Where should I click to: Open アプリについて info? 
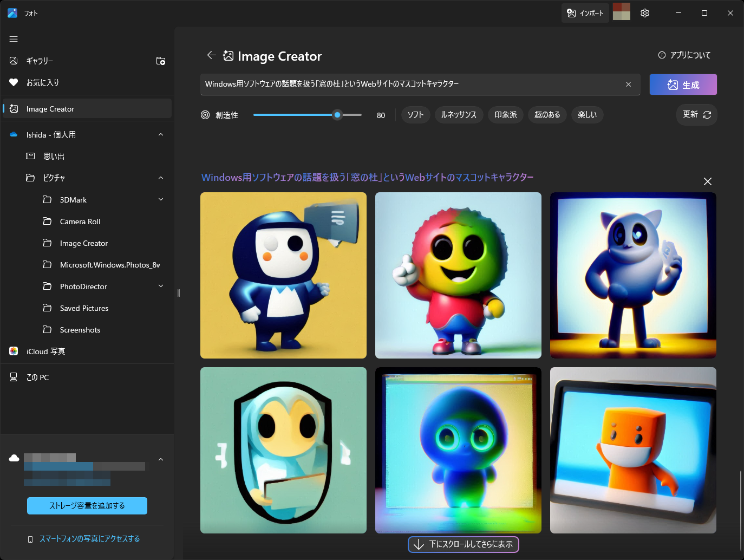coord(684,55)
